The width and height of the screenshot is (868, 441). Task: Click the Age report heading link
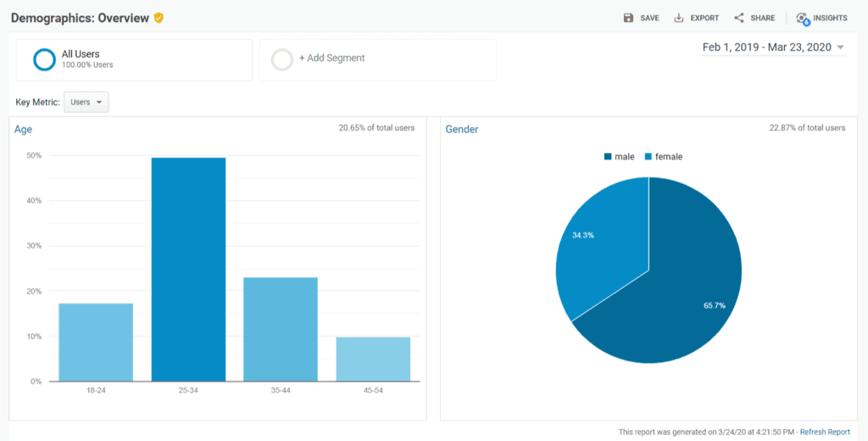pos(23,130)
